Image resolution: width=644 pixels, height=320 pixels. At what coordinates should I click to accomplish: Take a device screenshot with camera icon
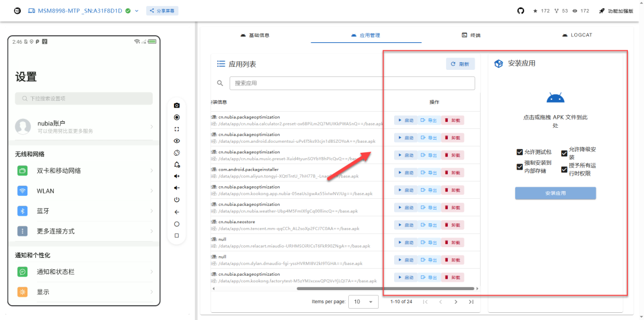(x=177, y=106)
